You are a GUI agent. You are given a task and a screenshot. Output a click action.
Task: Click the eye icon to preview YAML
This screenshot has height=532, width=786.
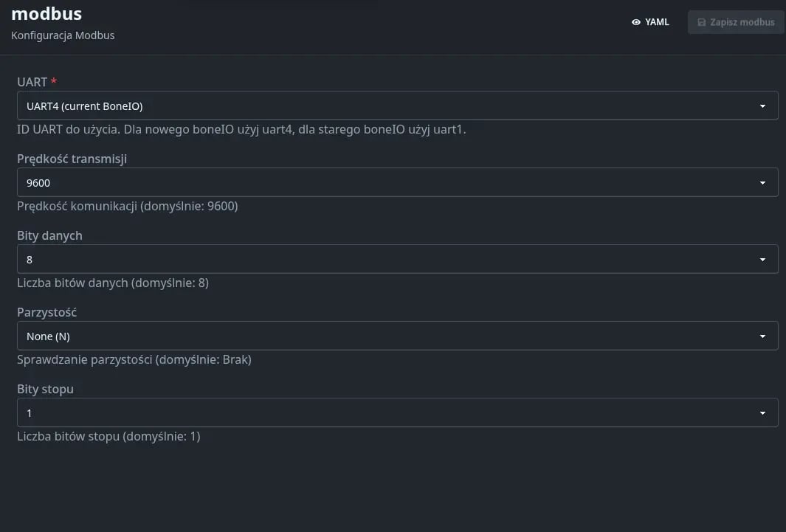(636, 22)
